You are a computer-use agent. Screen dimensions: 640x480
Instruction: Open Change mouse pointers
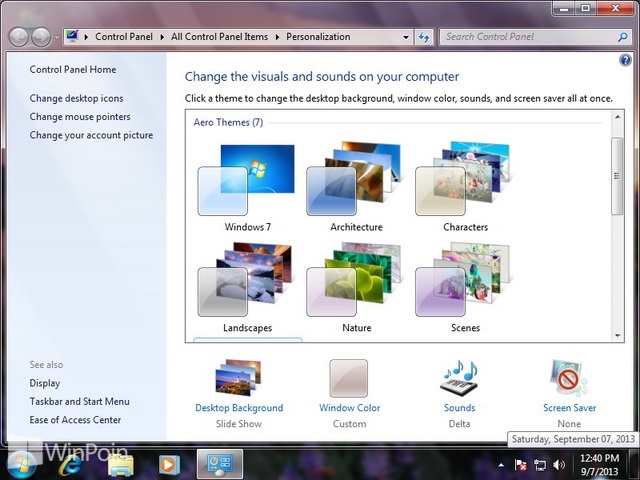coord(80,117)
